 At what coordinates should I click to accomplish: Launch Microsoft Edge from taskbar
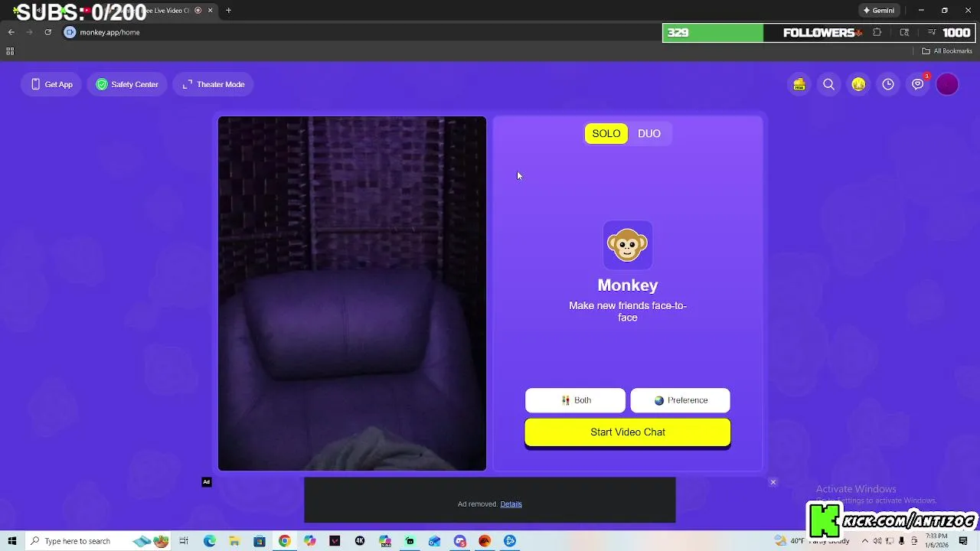click(209, 541)
